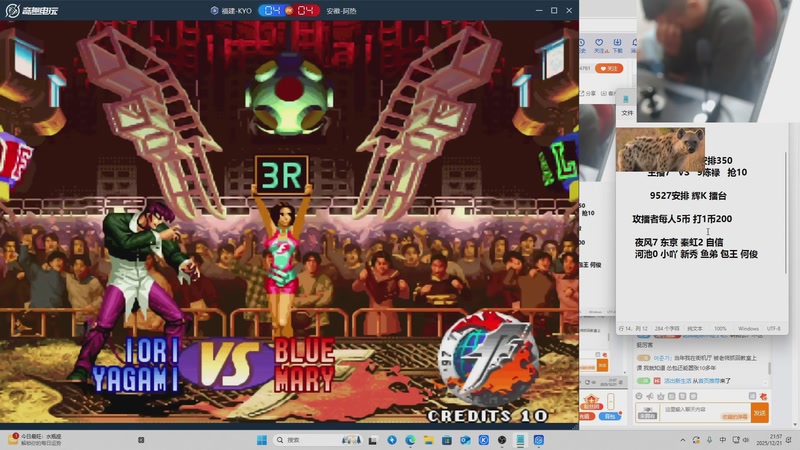This screenshot has height=450, width=800.
Task: Click the crown icon in chat toolbar
Action: click(661, 396)
